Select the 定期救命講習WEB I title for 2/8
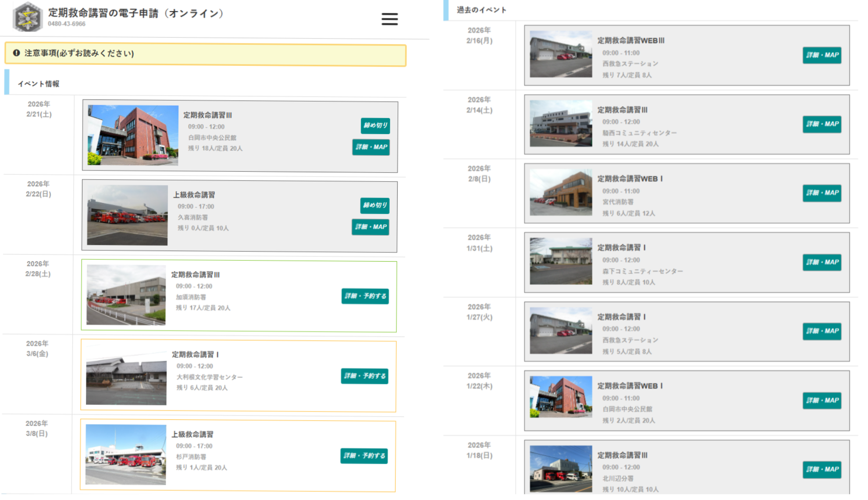Image resolution: width=868 pixels, height=500 pixels. (x=630, y=179)
